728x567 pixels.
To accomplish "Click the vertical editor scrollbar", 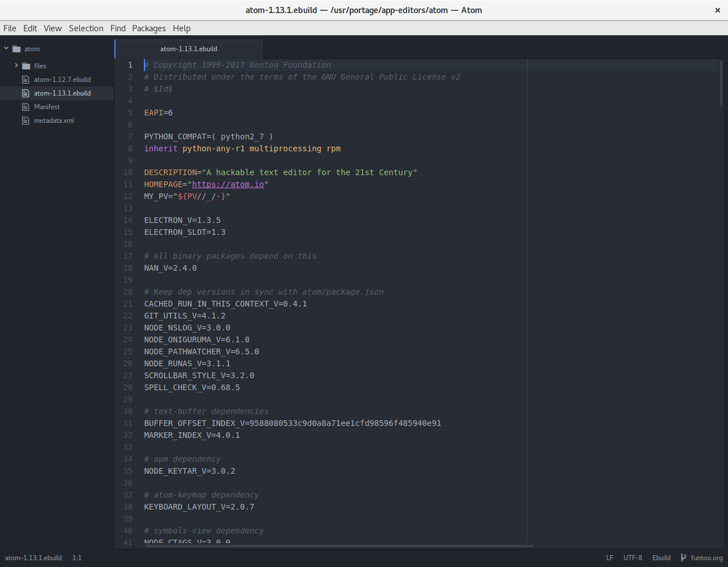I will (721, 82).
